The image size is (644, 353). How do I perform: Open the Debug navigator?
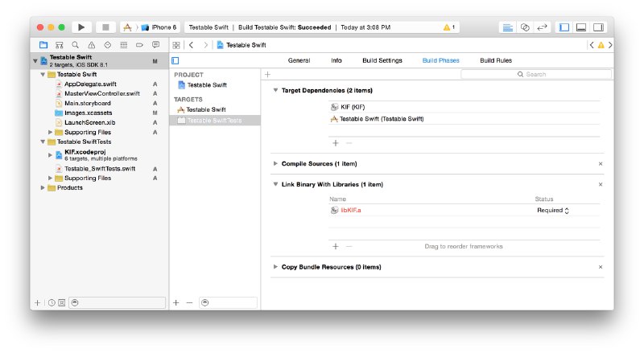[x=124, y=45]
